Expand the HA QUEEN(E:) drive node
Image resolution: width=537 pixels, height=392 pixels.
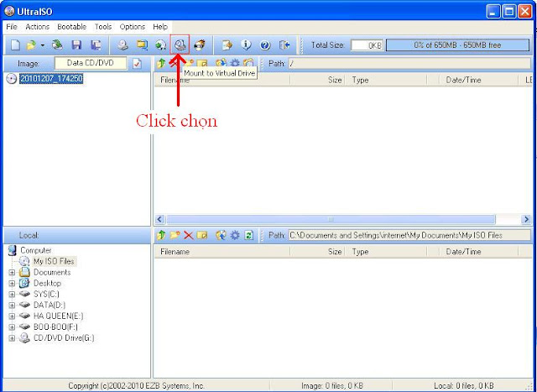tap(12, 316)
